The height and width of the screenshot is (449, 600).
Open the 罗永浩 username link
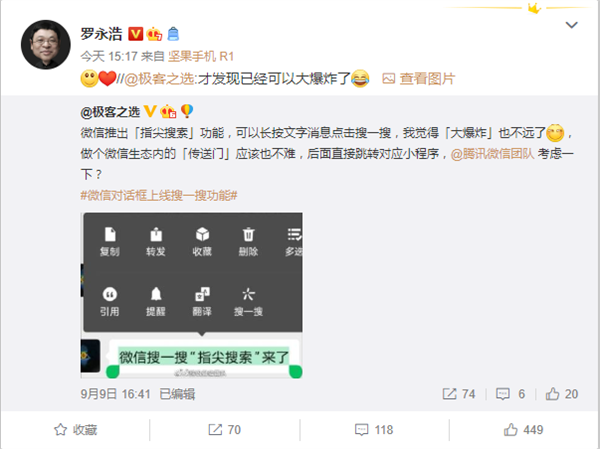[x=101, y=34]
